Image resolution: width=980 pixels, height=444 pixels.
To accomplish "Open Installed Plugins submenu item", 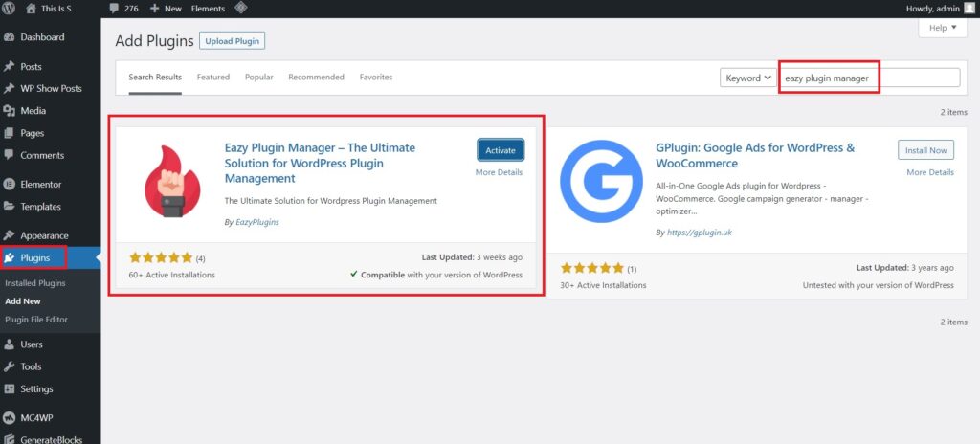I will click(x=35, y=283).
